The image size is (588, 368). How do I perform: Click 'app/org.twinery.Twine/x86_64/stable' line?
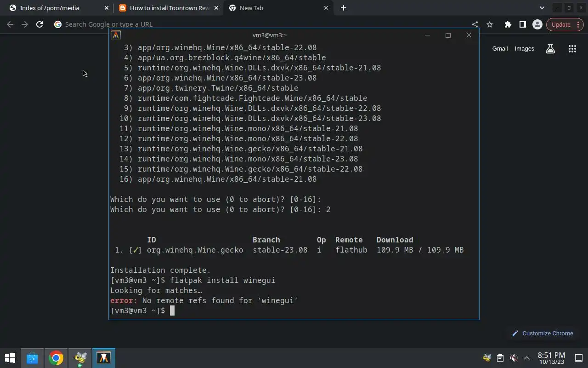[218, 88]
